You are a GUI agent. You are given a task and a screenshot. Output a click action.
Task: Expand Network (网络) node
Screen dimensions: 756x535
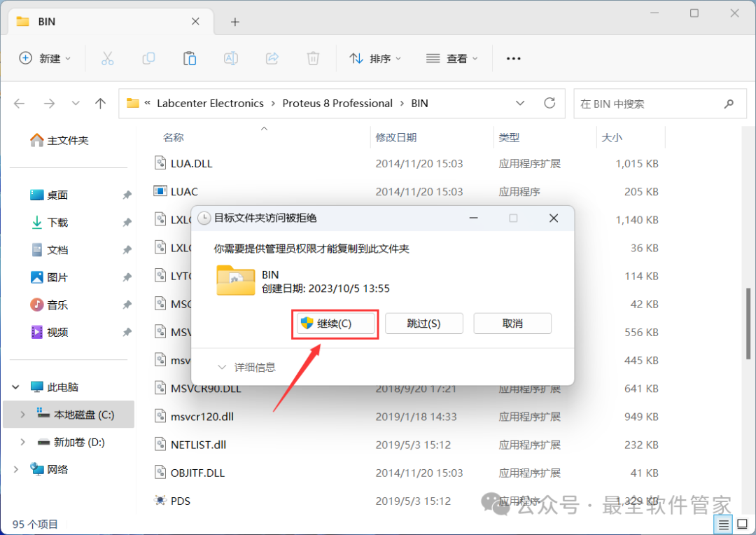16,469
